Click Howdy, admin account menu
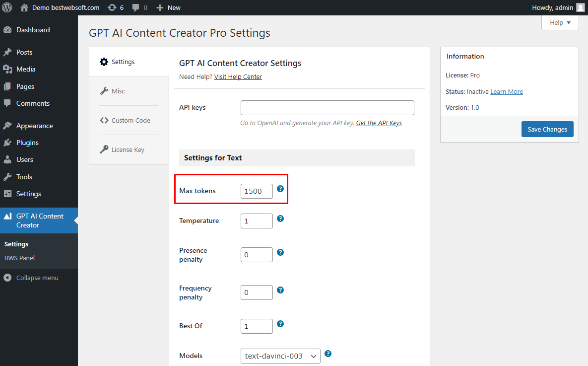Screen dimensions: 588x366 (558, 7)
